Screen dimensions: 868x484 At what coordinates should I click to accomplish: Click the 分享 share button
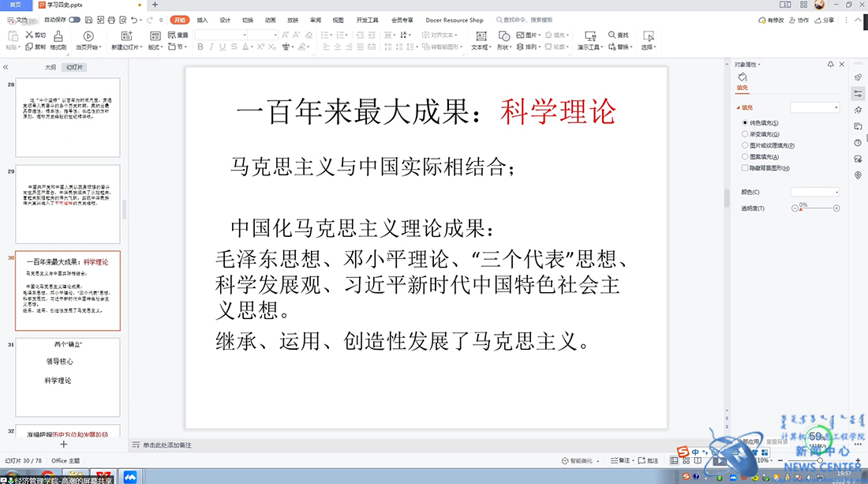[824, 21]
